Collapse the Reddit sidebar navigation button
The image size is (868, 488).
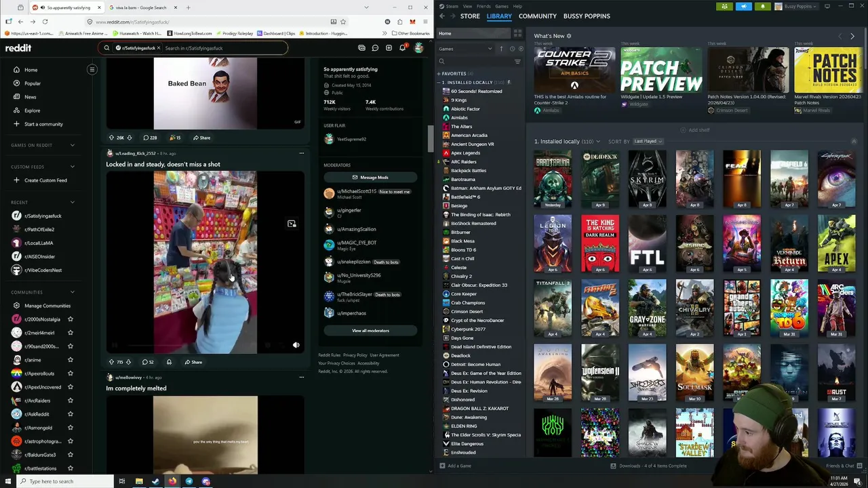92,69
